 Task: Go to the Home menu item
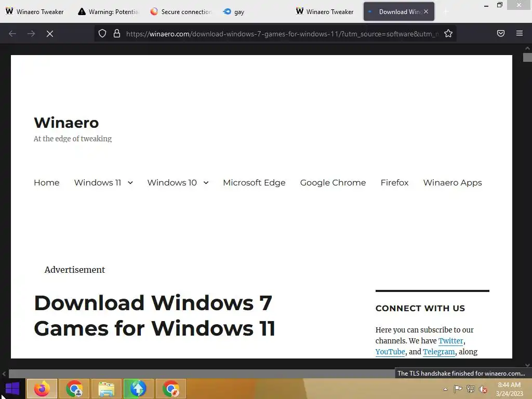tap(46, 182)
